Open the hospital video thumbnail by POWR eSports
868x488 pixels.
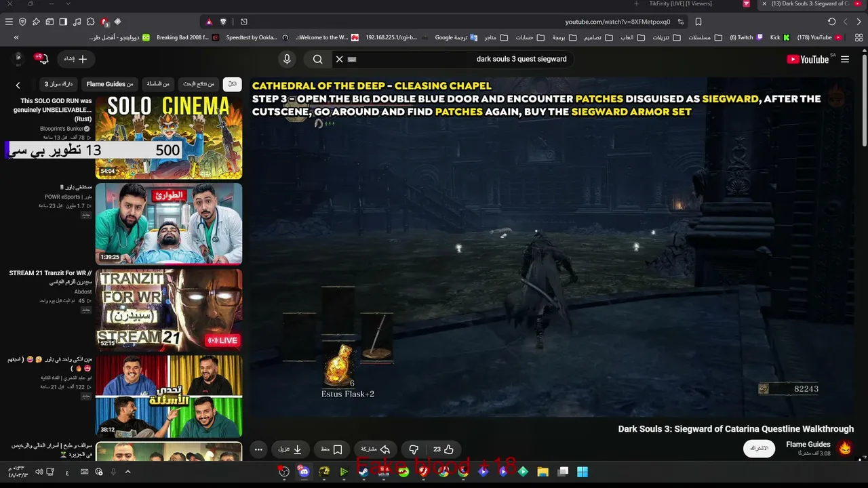coord(169,223)
